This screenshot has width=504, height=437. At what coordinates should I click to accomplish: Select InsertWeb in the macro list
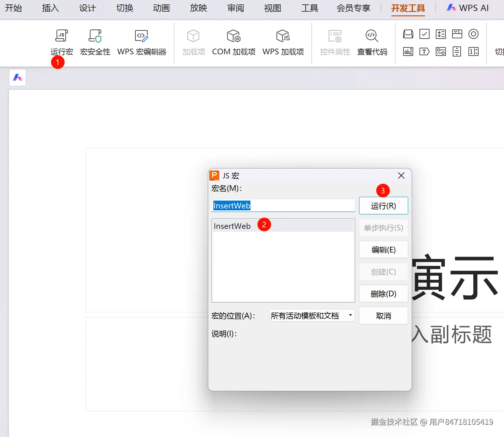(x=283, y=226)
